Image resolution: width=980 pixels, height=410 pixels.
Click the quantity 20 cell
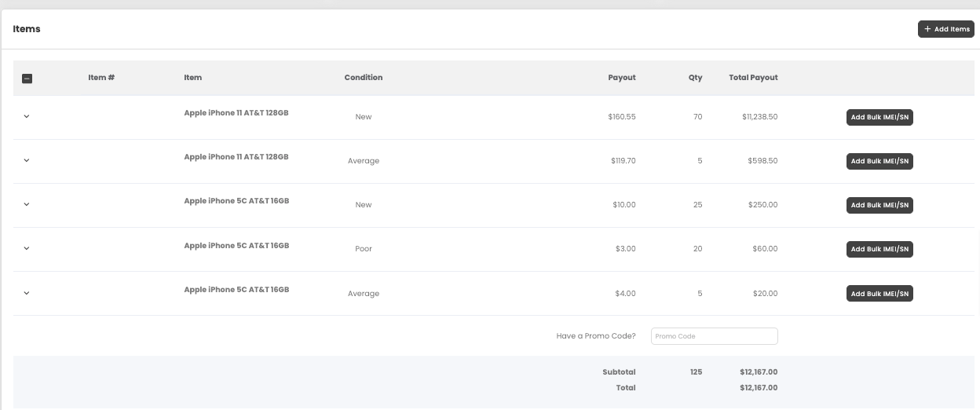pos(698,249)
